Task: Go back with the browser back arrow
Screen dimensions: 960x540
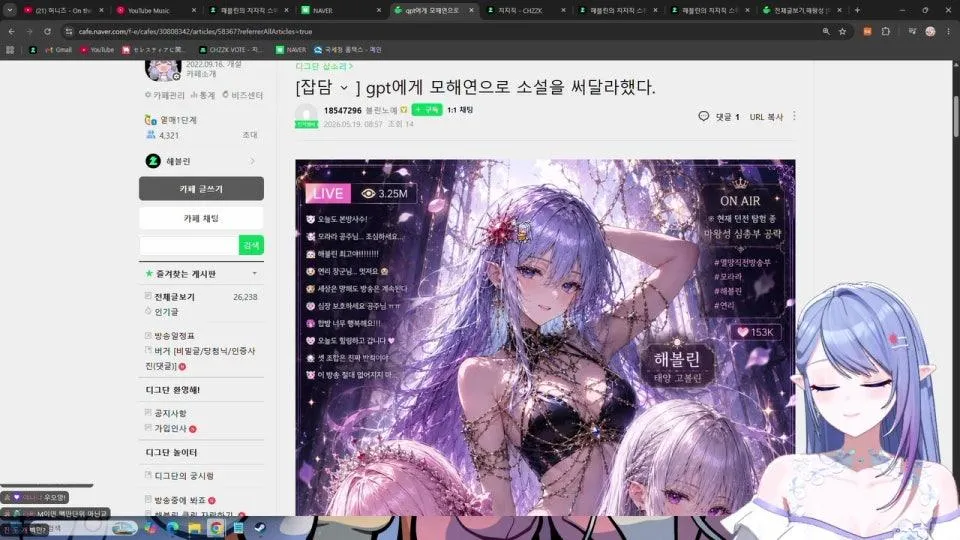Action: click(x=12, y=31)
